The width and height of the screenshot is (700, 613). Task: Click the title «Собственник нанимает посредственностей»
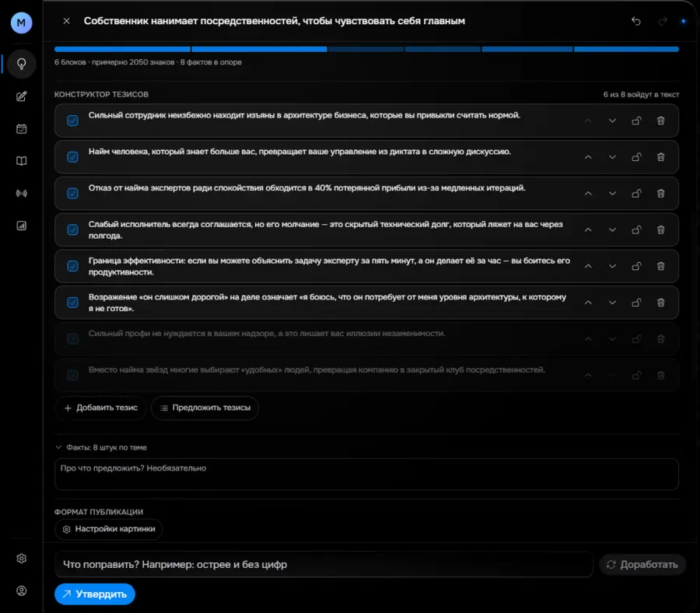click(x=275, y=21)
